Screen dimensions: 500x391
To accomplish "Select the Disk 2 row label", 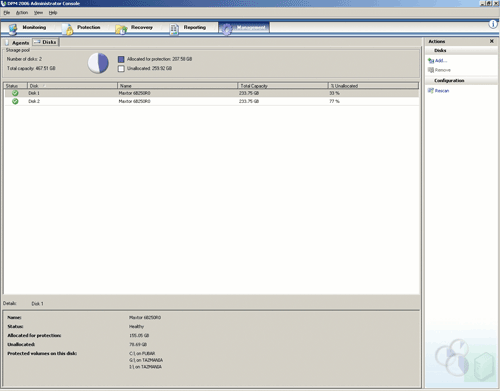I will click(34, 101).
